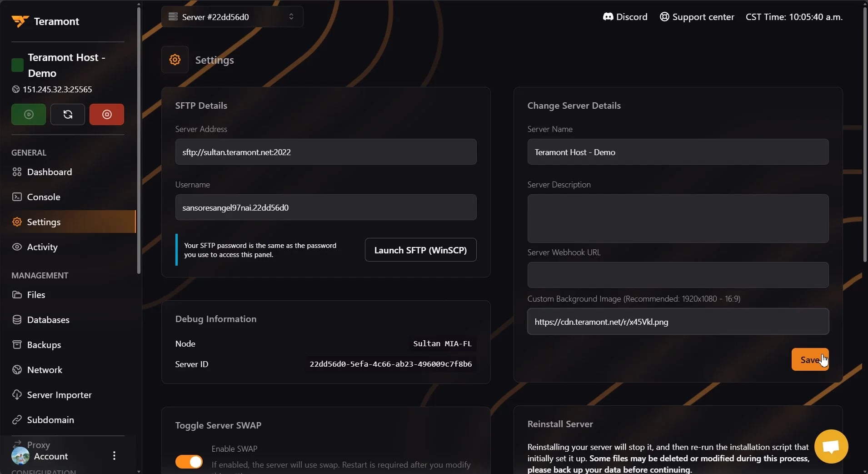Navigate to Files in Management
This screenshot has height=474, width=868.
pyautogui.click(x=68, y=295)
